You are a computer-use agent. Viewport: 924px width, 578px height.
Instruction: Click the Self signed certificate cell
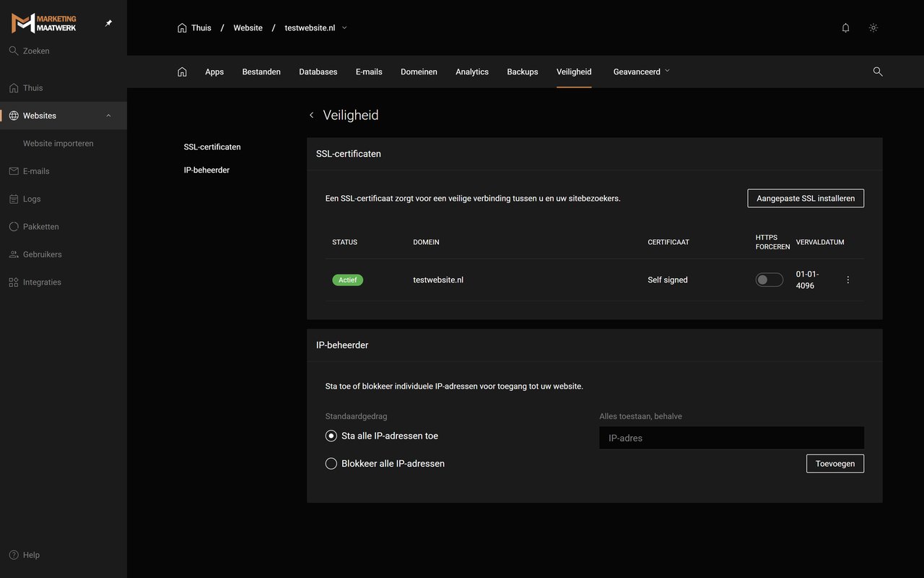tap(668, 280)
